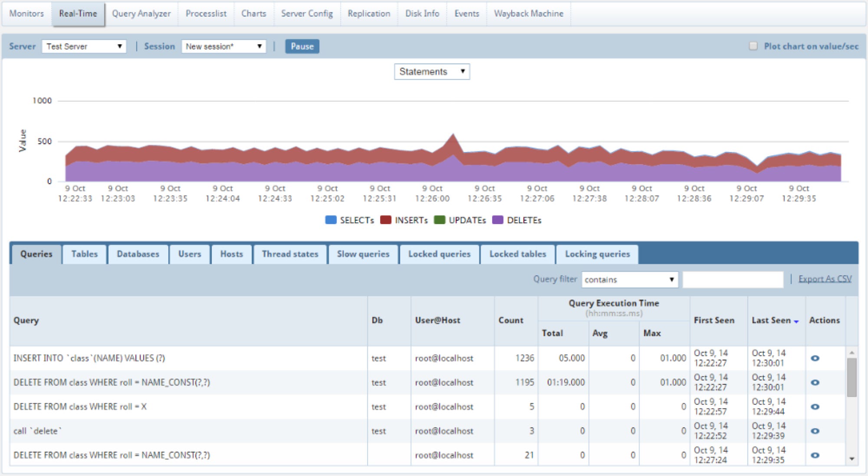
Task: Click the query filter text field
Action: click(733, 280)
